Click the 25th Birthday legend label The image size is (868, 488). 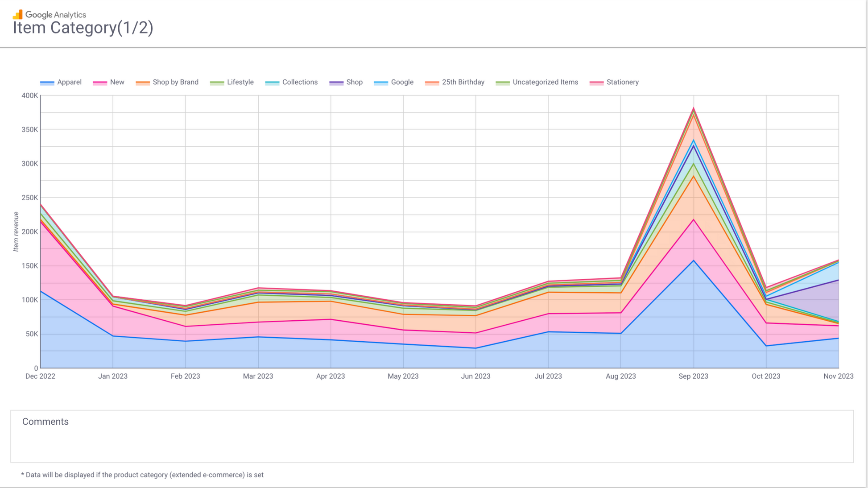463,82
